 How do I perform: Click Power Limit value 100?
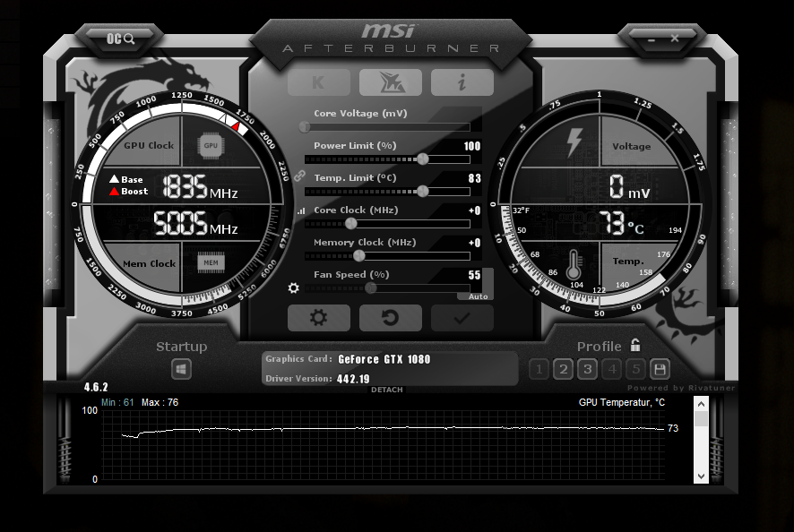[472, 146]
